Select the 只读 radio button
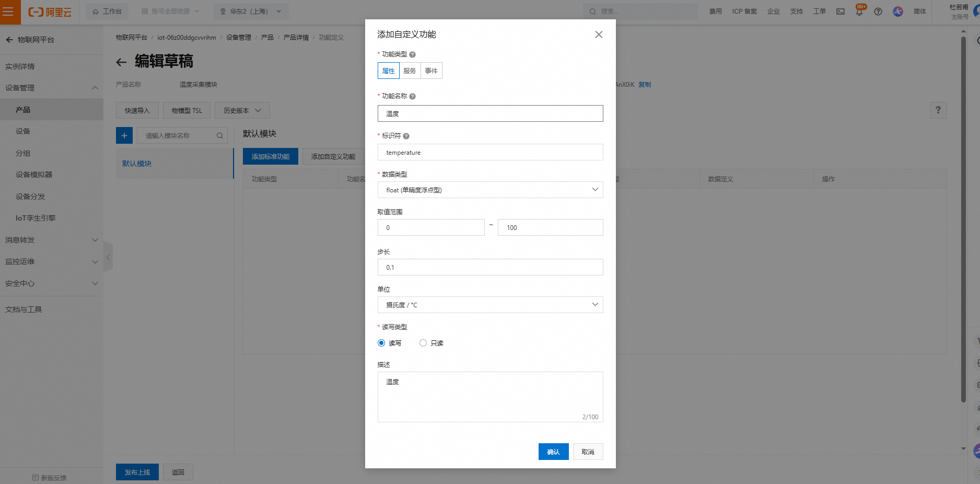The height and width of the screenshot is (484, 980). pos(423,342)
